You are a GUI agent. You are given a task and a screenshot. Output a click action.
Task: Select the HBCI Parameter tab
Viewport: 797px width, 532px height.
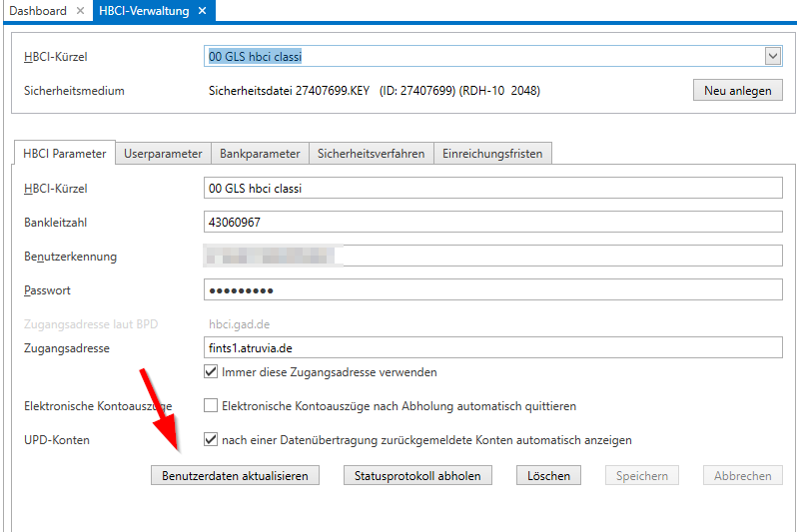65,154
